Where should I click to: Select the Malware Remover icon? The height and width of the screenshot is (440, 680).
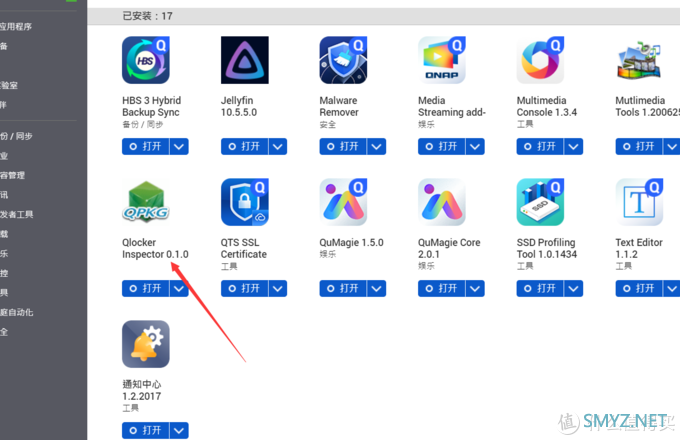[x=343, y=60]
